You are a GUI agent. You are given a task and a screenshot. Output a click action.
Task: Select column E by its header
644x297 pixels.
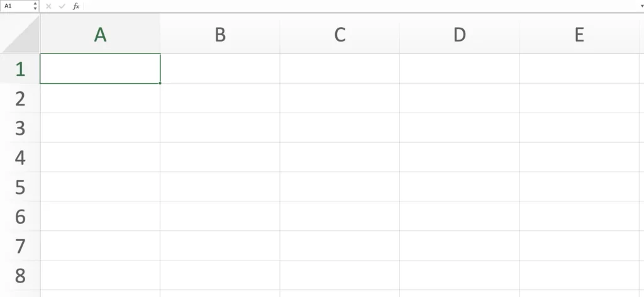coord(579,35)
